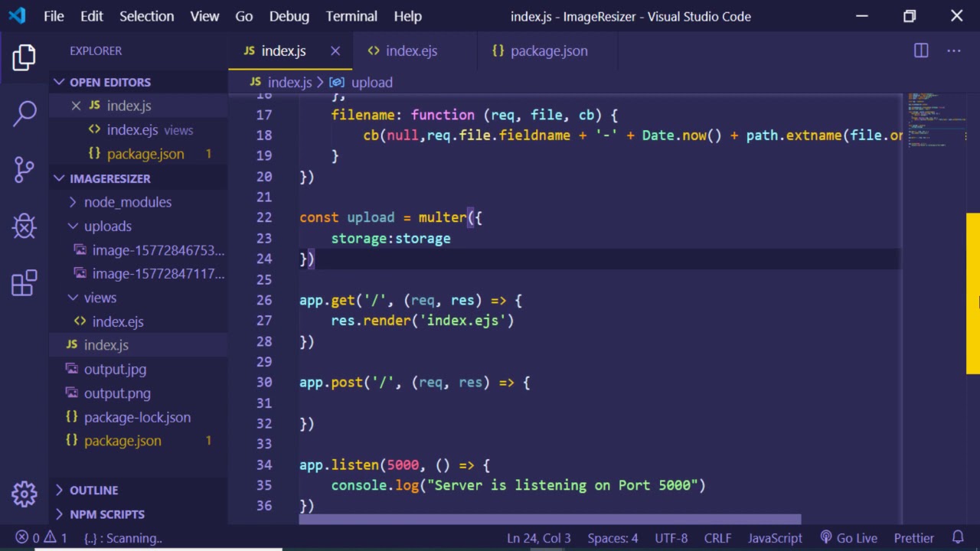Image resolution: width=980 pixels, height=551 pixels.
Task: Click the vertical scrollbar thumb
Action: [972, 293]
